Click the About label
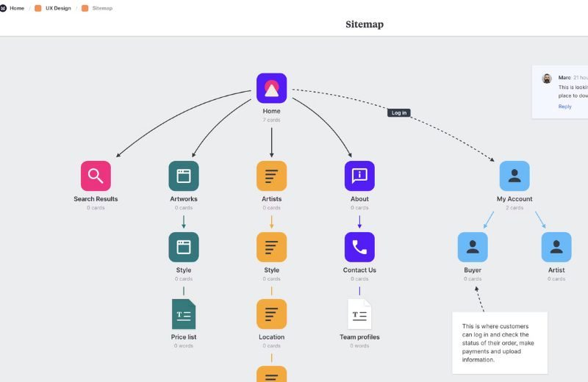This screenshot has width=588, height=382. pyautogui.click(x=359, y=198)
